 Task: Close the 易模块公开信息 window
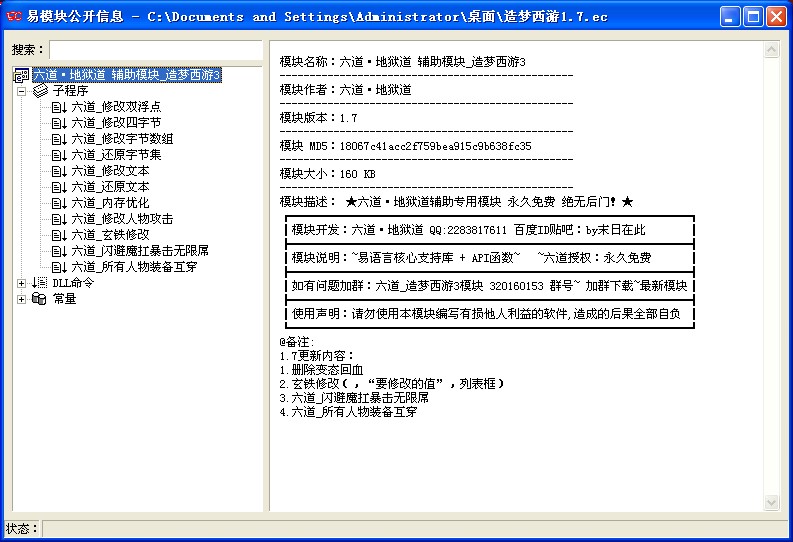776,17
